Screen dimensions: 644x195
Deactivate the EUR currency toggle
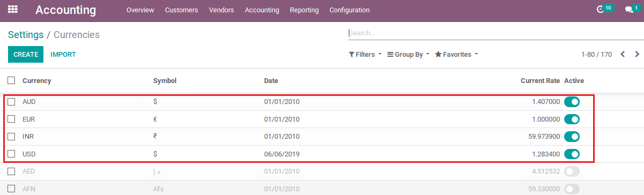click(x=572, y=119)
